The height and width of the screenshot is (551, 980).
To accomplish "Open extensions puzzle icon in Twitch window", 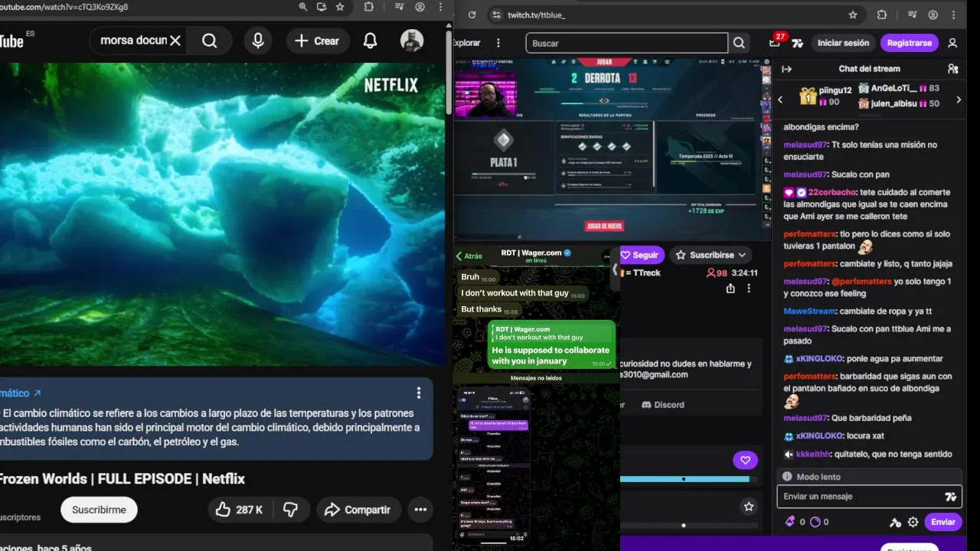I will click(x=881, y=15).
